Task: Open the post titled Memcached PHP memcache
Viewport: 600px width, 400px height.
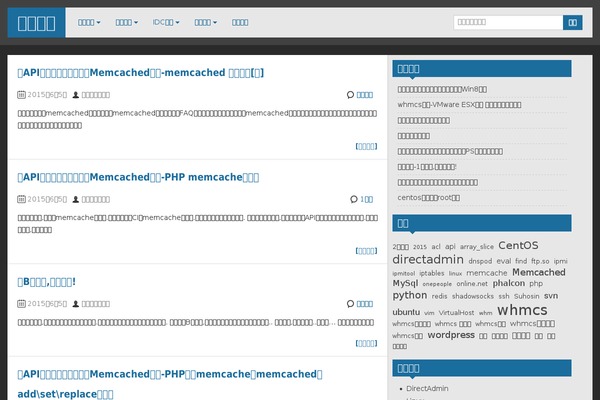Action: (x=138, y=177)
